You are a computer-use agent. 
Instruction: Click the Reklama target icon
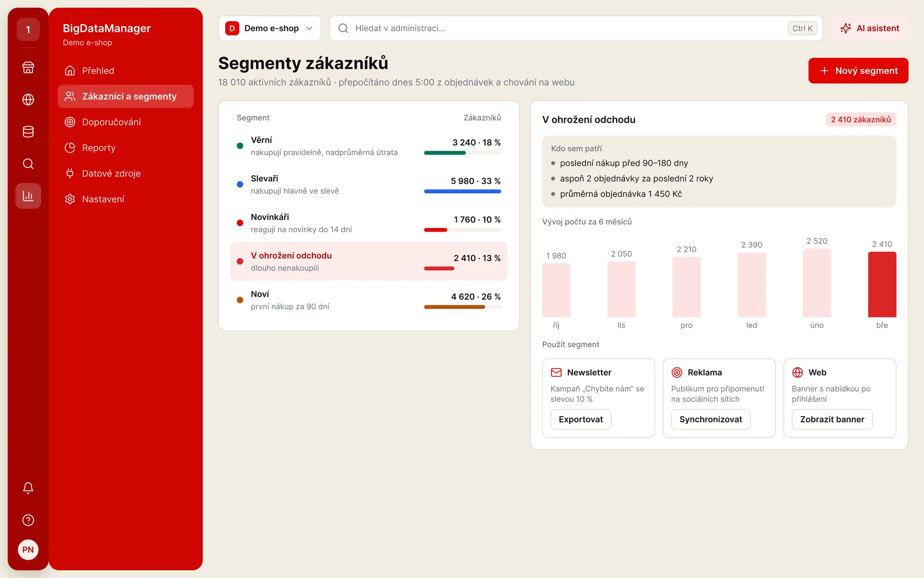677,372
